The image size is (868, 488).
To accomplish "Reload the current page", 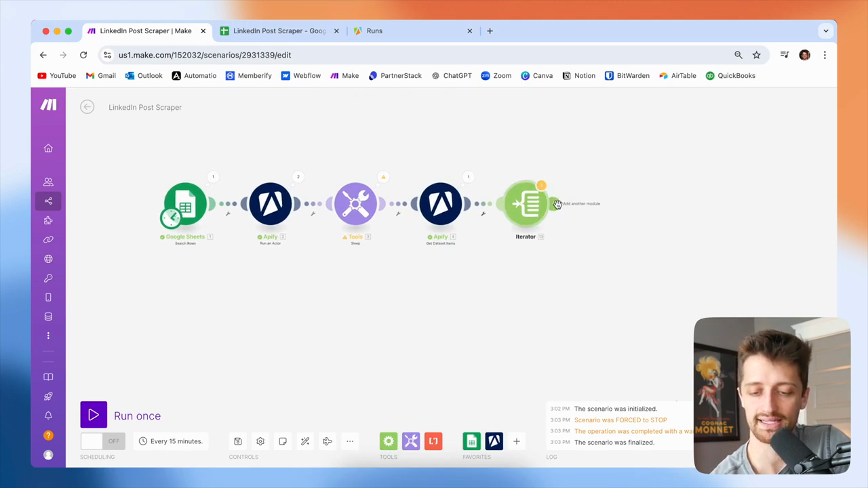I will click(83, 55).
